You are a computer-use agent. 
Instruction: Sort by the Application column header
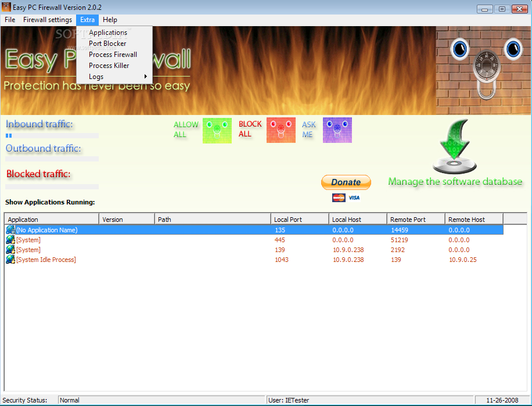point(52,219)
